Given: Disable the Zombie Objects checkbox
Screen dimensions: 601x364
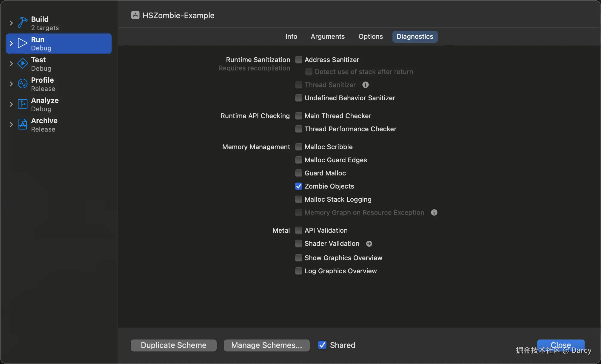Looking at the screenshot, I should [x=298, y=186].
